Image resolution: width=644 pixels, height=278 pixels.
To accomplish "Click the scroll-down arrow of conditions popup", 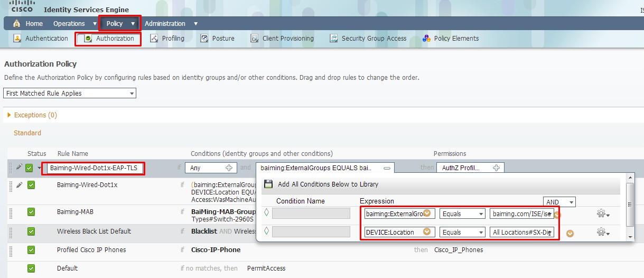I will (x=630, y=236).
